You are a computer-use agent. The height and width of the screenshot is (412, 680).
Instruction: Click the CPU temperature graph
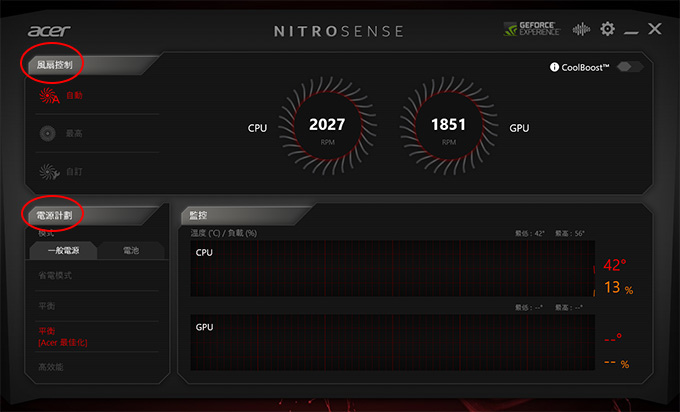(392, 268)
